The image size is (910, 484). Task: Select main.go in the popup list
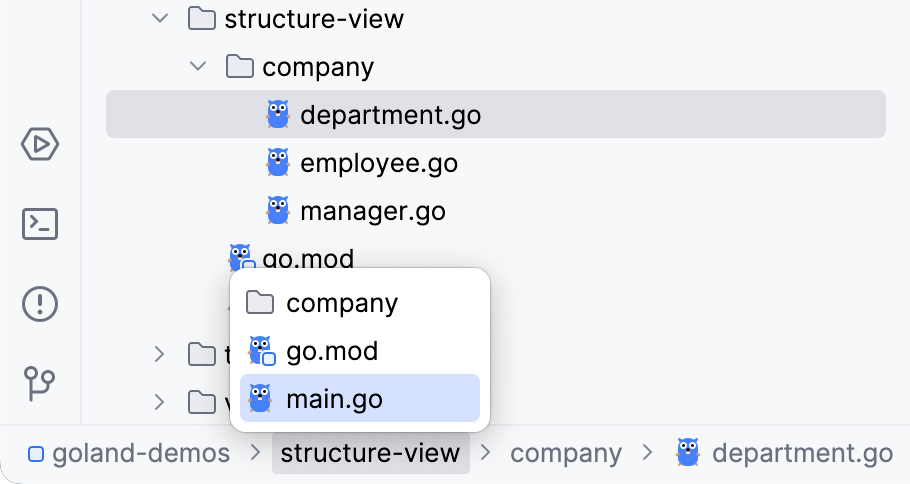coord(334,399)
